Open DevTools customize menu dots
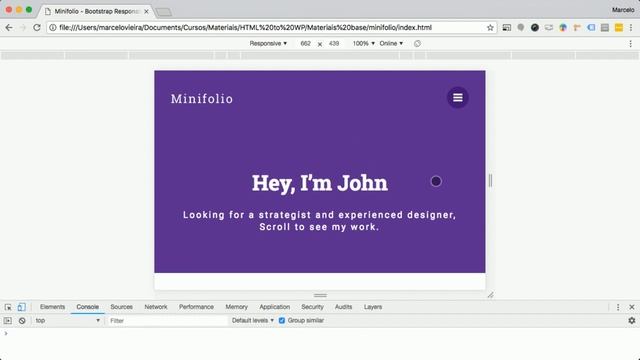The image size is (640, 360). [x=618, y=307]
